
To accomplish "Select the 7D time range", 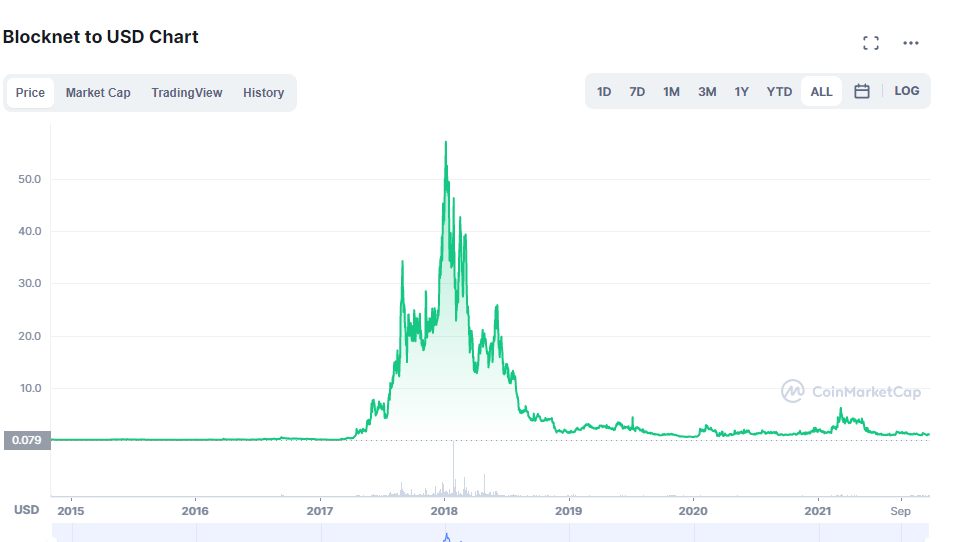I will (x=637, y=92).
